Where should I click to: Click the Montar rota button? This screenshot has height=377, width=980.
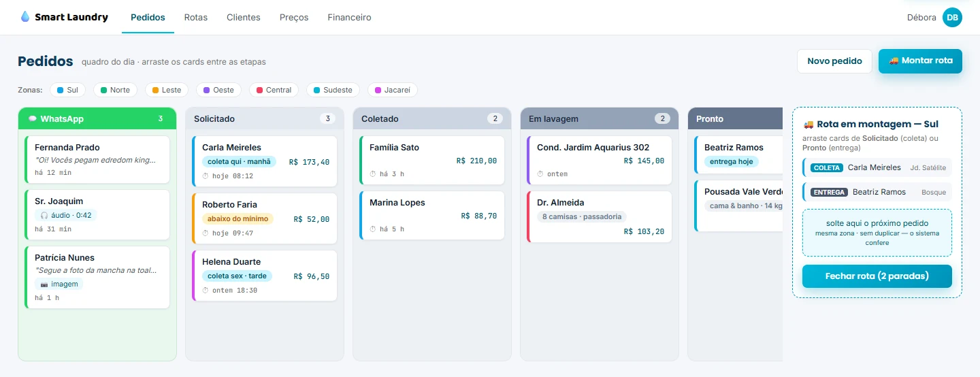coord(920,61)
